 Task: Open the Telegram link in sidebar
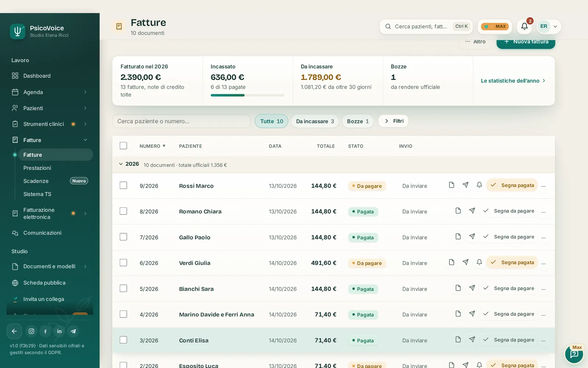click(x=73, y=331)
